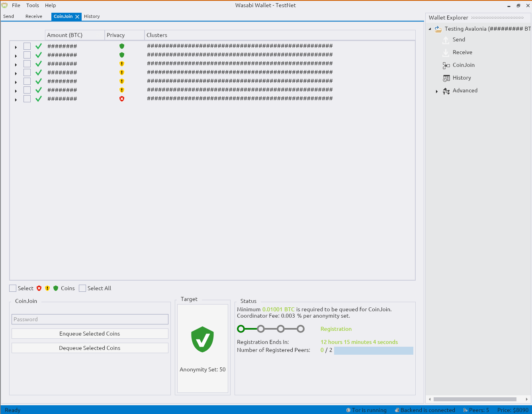Click the CoinJoin icon in Wallet Explorer
The width and height of the screenshot is (532, 414).
[x=446, y=65]
